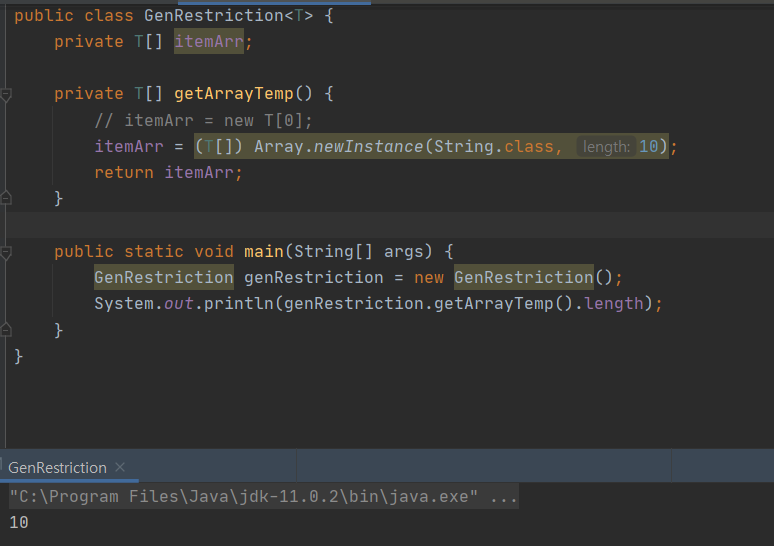Close the GenRestriction run tab
The image size is (774, 546).
(x=120, y=467)
